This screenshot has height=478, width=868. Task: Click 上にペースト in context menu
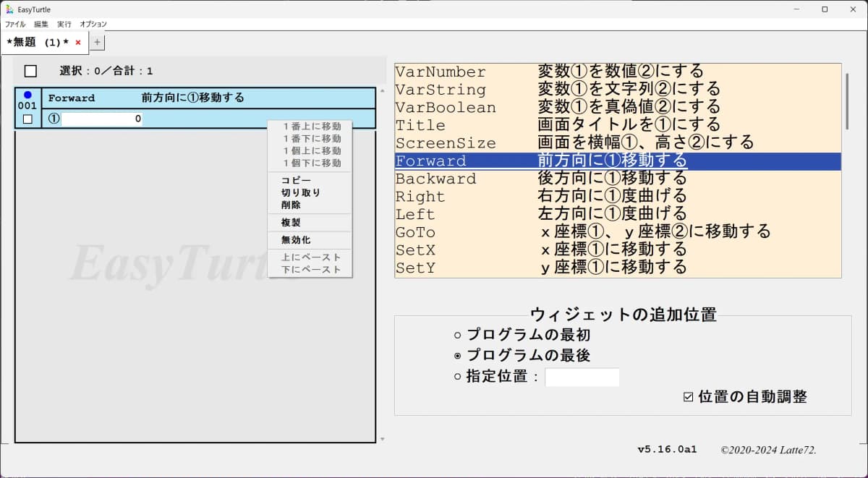click(x=311, y=257)
